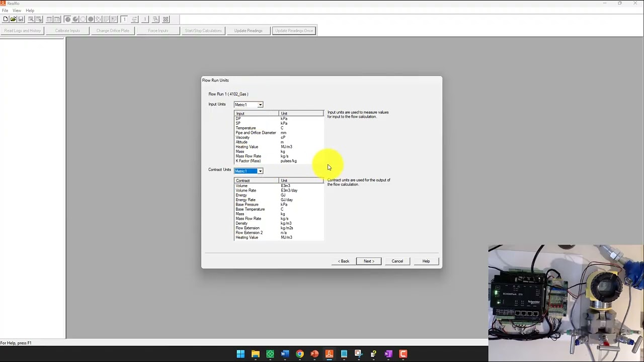Open the File menu
644x362 pixels.
point(5,11)
